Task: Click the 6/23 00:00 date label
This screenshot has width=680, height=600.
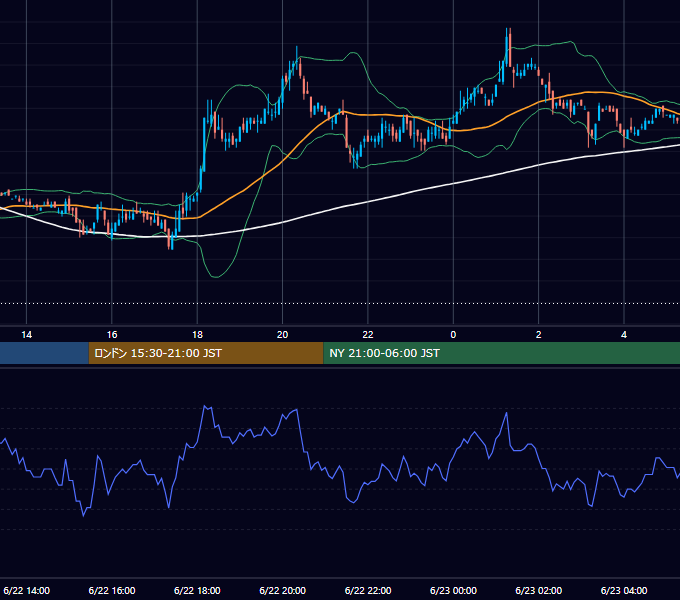Action: (453, 590)
